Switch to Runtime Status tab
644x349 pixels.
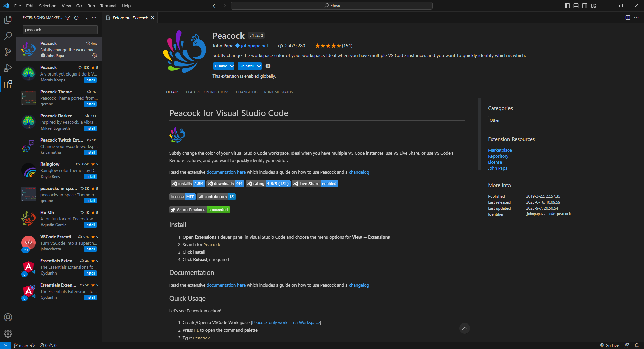tap(278, 92)
